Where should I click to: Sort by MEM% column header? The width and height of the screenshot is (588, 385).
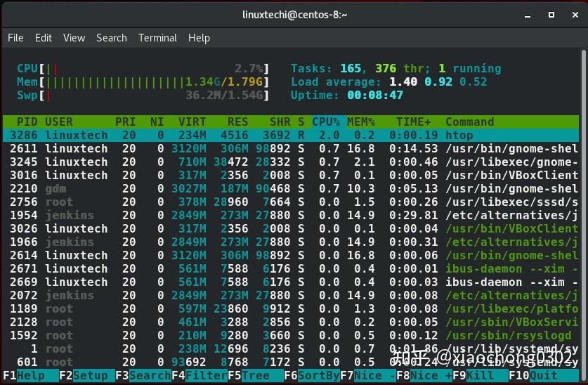click(361, 122)
